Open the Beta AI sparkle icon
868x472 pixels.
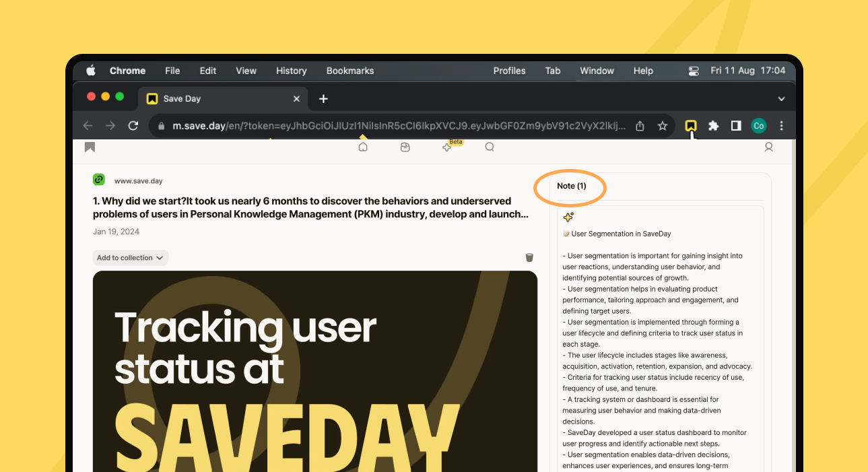coord(447,147)
